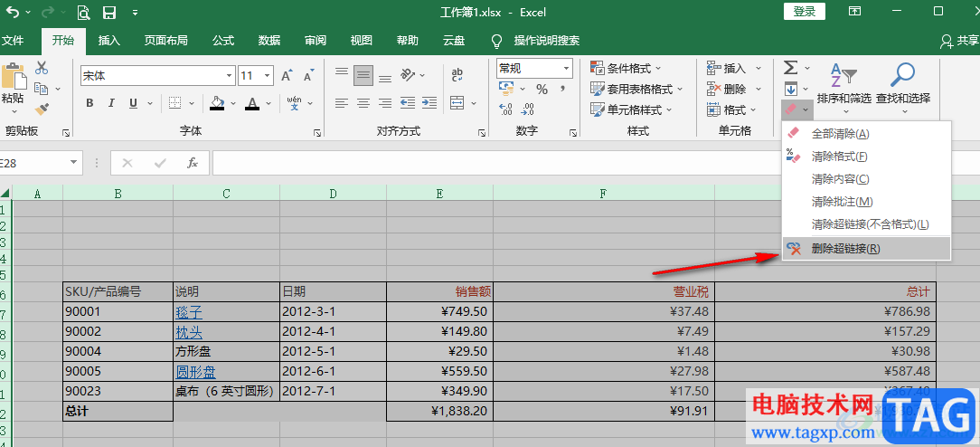Click the Paste clipboard icon
The image size is (980, 447).
(x=14, y=76)
